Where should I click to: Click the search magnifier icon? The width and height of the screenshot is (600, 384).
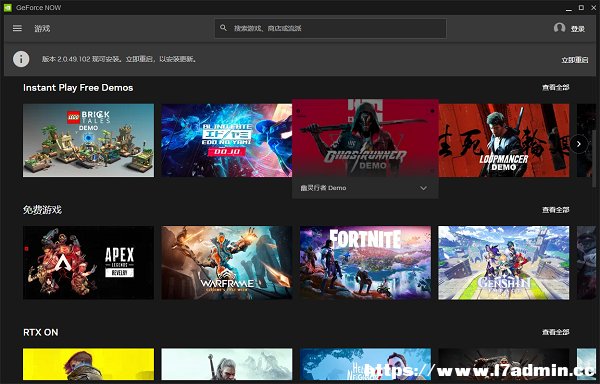(223, 28)
